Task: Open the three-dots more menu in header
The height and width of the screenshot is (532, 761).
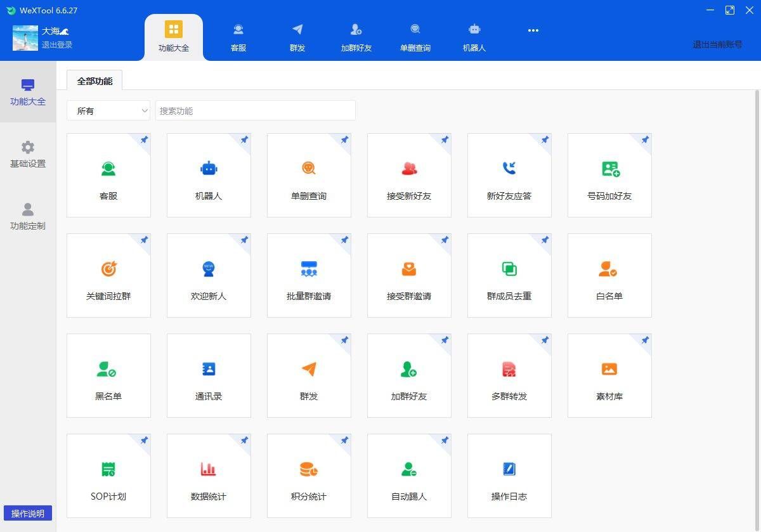Action: click(x=533, y=30)
